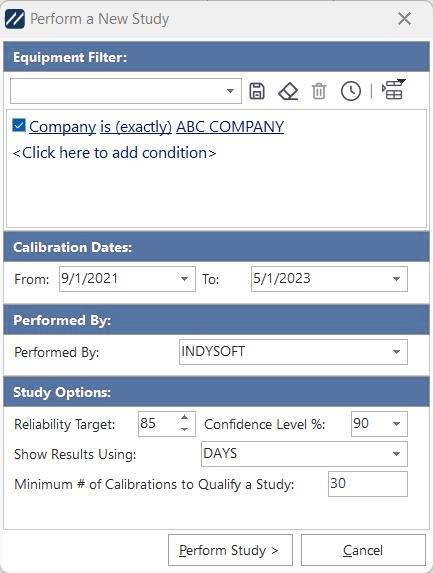Image resolution: width=433 pixels, height=573 pixels.
Task: Uncheck the Company condition checkbox
Action: 19,125
